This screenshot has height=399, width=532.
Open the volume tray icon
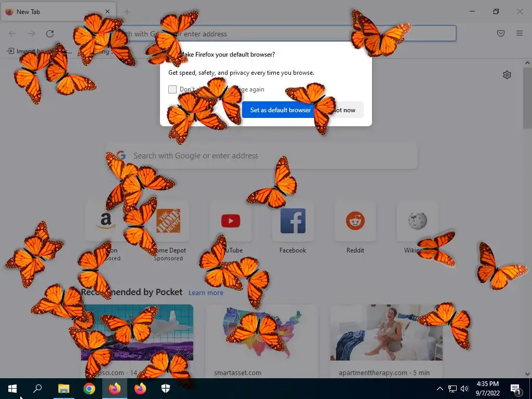pyautogui.click(x=464, y=389)
